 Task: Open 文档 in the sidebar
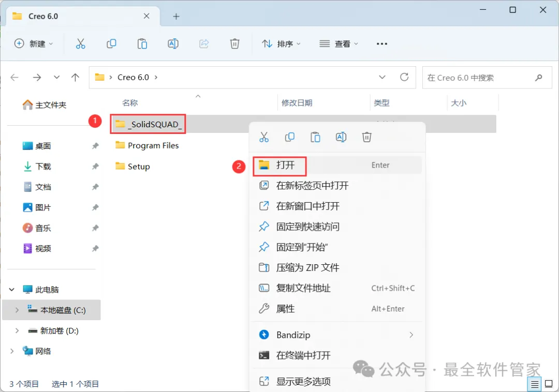click(37, 187)
